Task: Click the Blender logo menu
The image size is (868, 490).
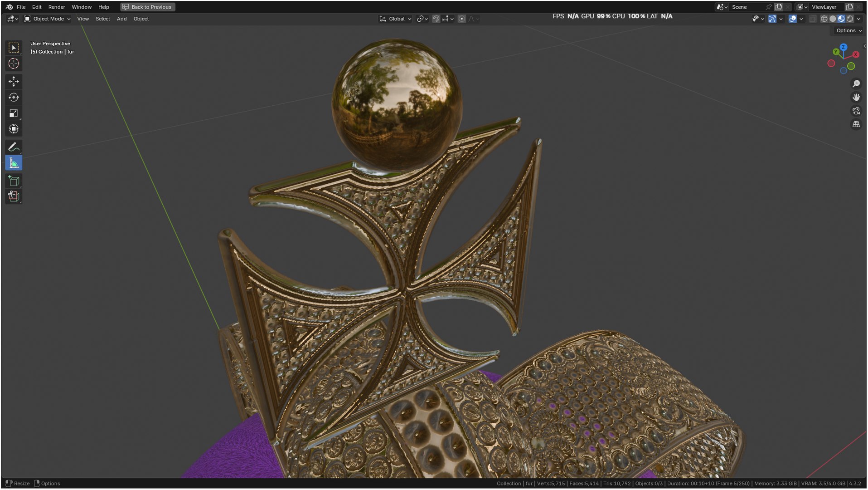Action: coord(9,7)
